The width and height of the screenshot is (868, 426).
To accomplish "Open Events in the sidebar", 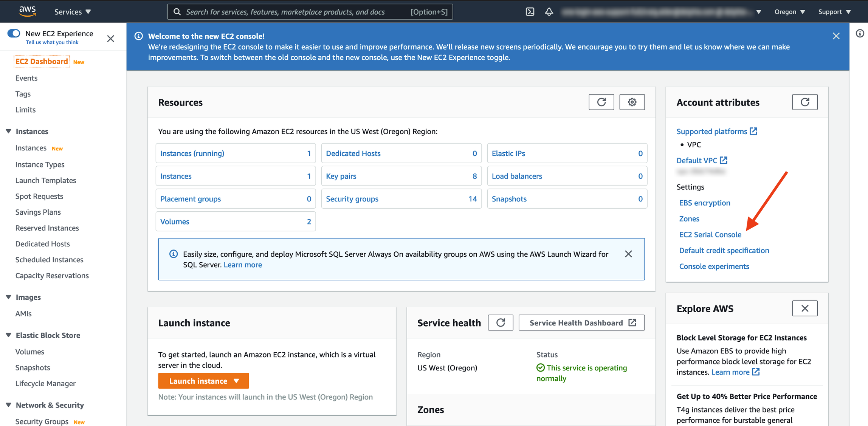I will click(26, 78).
